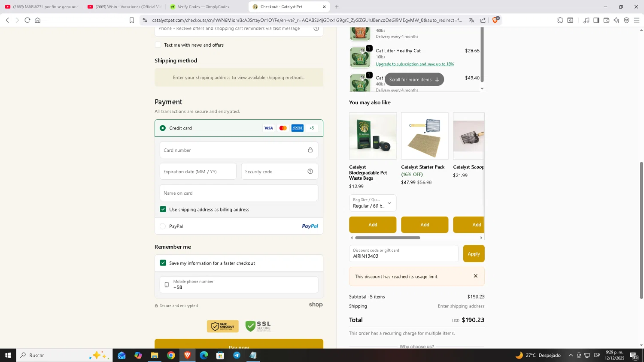This screenshot has height=362, width=644.
Task: Select the PayPal payment option
Action: 163,226
